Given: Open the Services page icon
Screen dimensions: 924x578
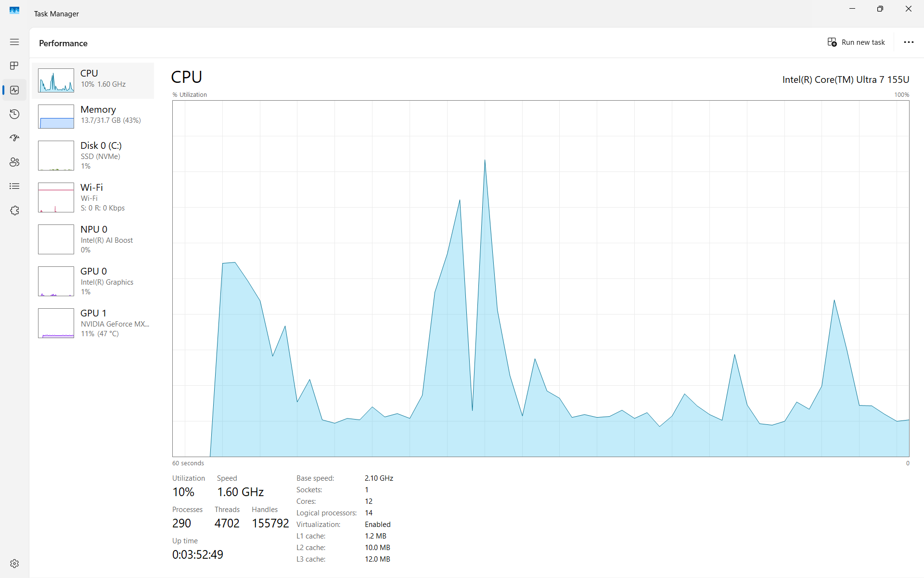Looking at the screenshot, I should click(14, 210).
